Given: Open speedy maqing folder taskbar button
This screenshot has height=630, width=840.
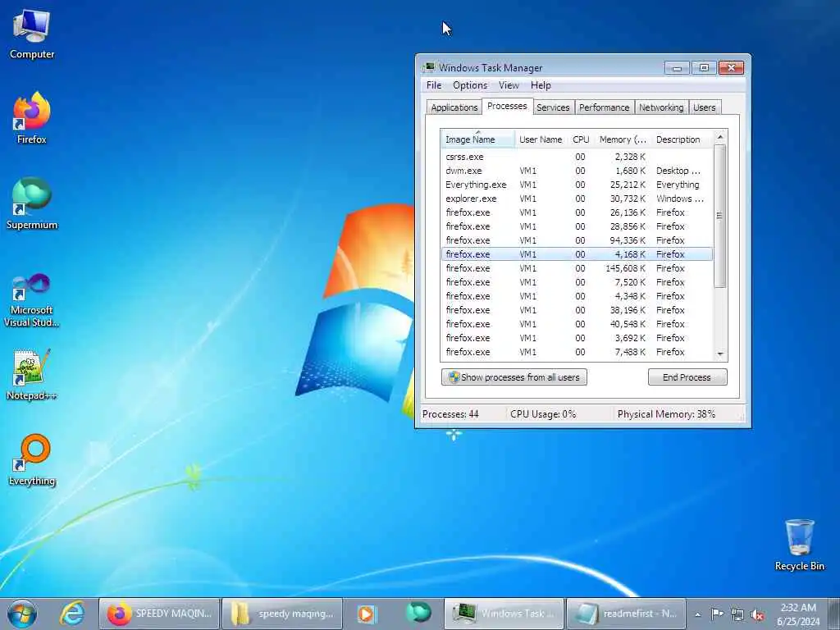Looking at the screenshot, I should pos(281,614).
